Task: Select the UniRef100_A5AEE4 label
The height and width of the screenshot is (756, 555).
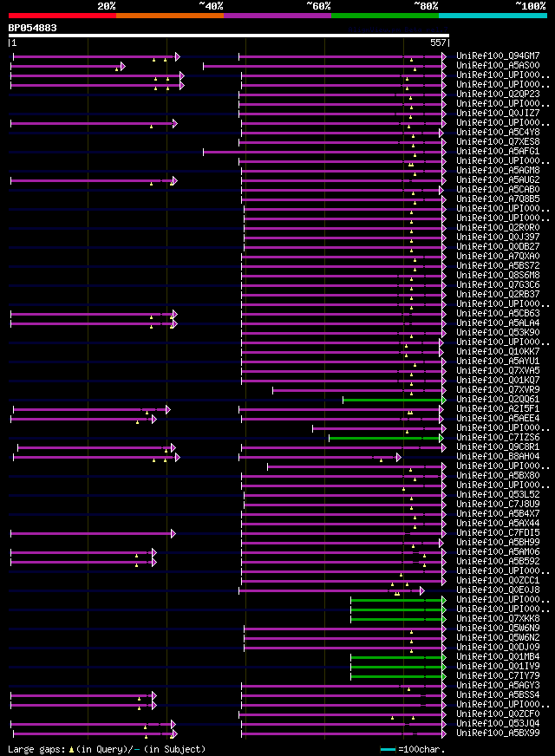Action: coord(498,419)
